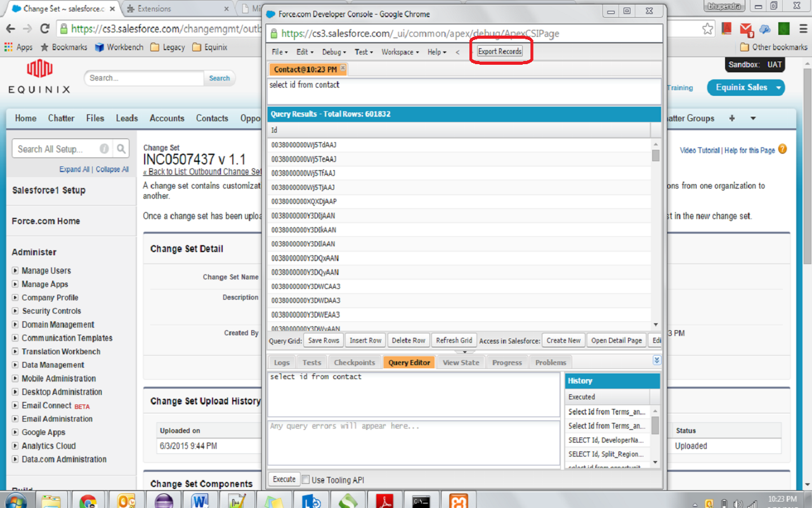Open the View State tab
812x508 pixels.
[461, 362]
